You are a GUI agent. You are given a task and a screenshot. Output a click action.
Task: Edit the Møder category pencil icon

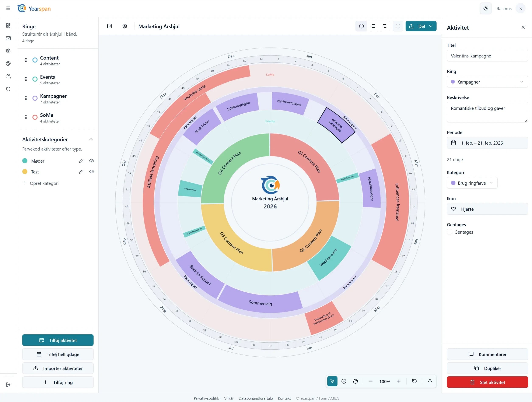[81, 161]
